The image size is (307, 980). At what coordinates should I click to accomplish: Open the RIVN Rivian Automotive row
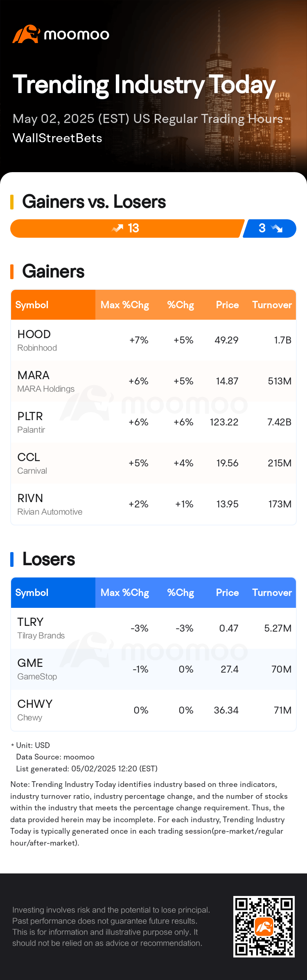153,504
